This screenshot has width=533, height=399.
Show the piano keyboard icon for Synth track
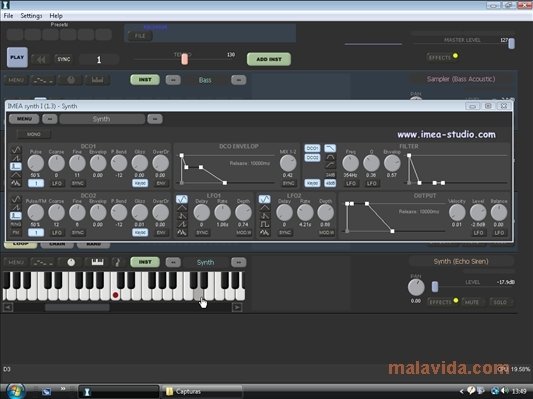point(97,262)
